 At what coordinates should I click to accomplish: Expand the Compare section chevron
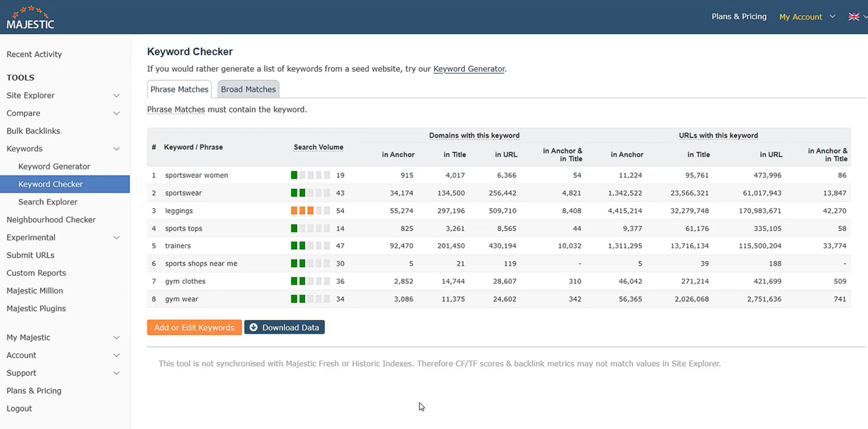116,113
